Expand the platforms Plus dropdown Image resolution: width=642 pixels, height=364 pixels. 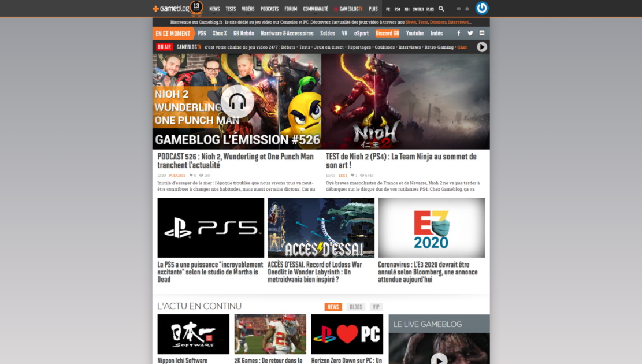430,9
